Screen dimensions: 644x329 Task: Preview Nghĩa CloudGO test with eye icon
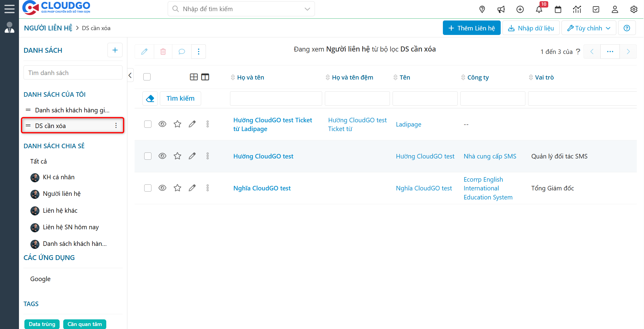162,188
